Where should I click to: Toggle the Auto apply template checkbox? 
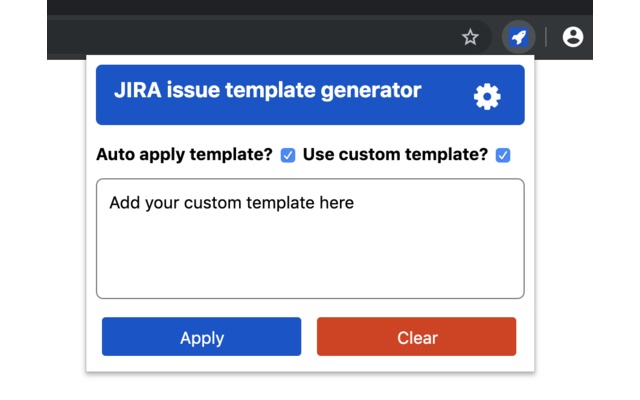[x=288, y=155]
